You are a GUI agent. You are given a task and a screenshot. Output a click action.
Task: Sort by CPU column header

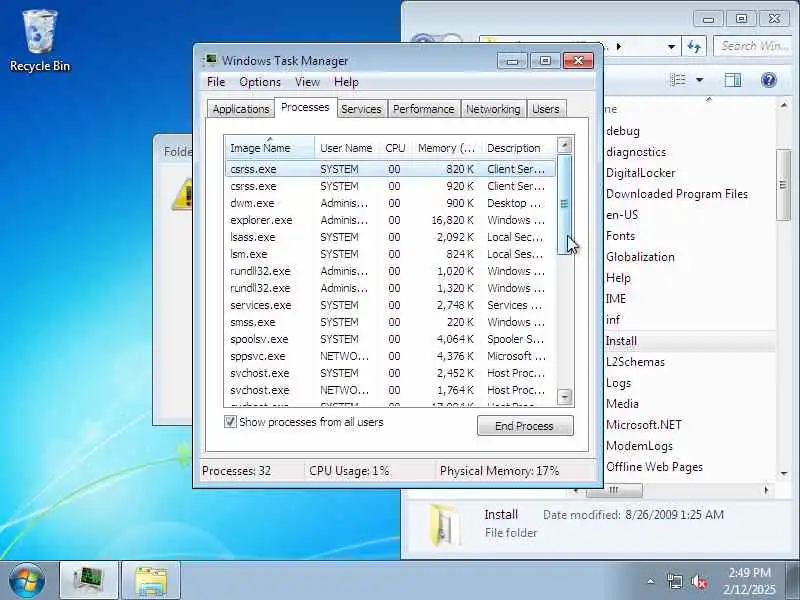point(395,148)
